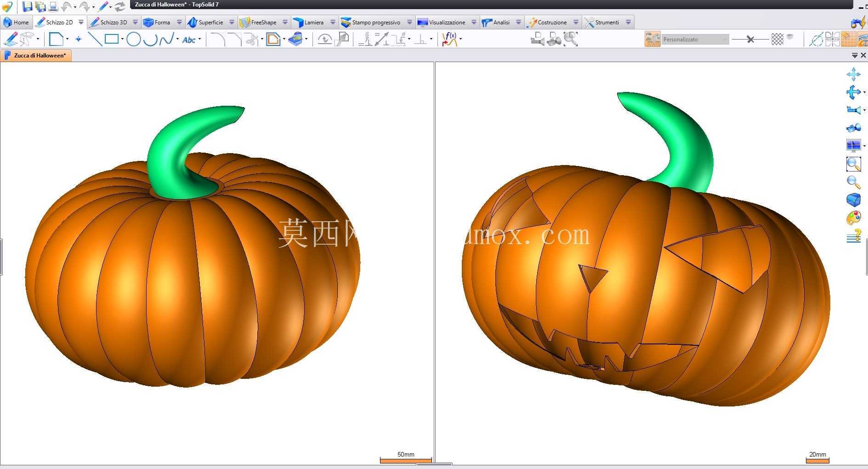Select the Point tool
Screen dimensions: 868x469
coord(79,39)
